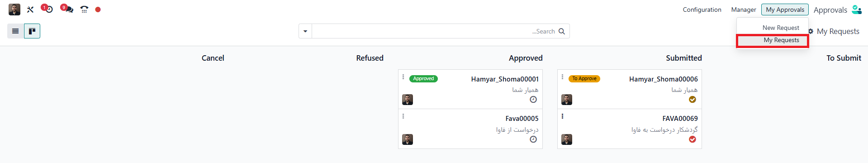Image resolution: width=868 pixels, height=163 pixels.
Task: Open the three-dot menu on FAVA00069 card
Action: [x=562, y=116]
